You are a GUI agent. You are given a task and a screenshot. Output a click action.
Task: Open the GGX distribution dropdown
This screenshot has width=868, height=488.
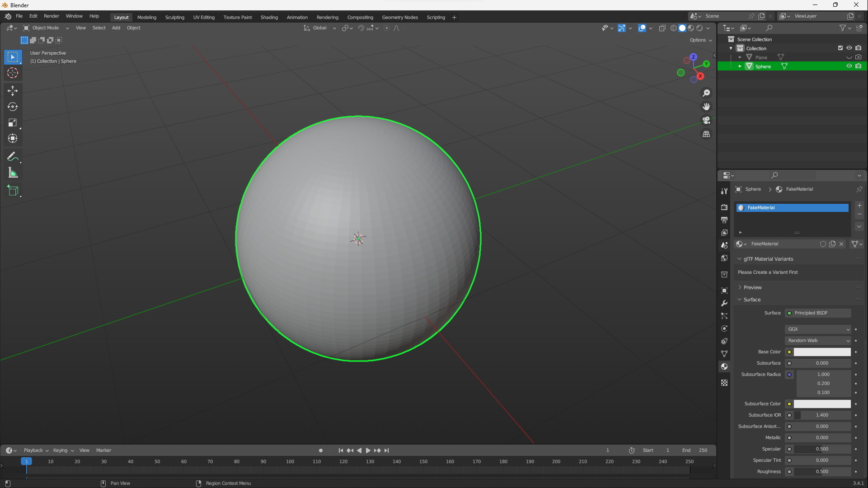point(817,329)
